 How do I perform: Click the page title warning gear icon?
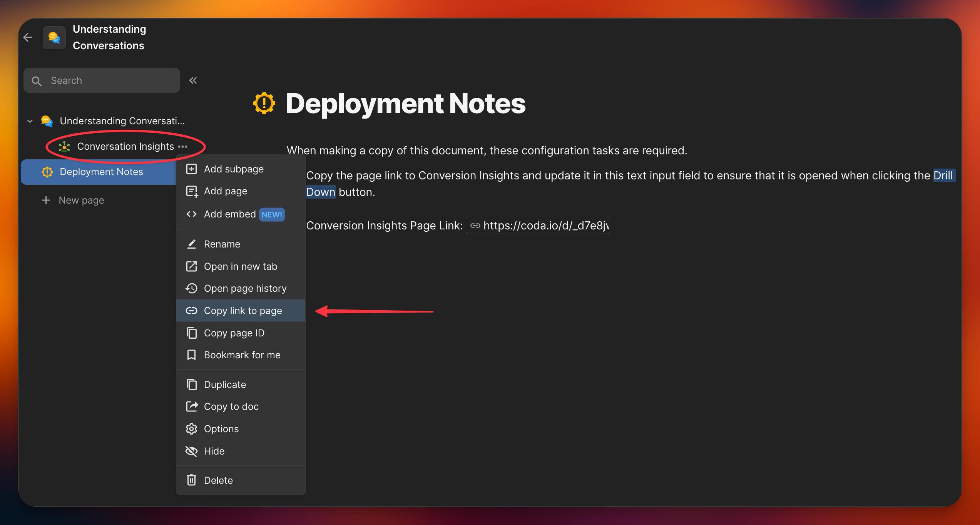(264, 103)
